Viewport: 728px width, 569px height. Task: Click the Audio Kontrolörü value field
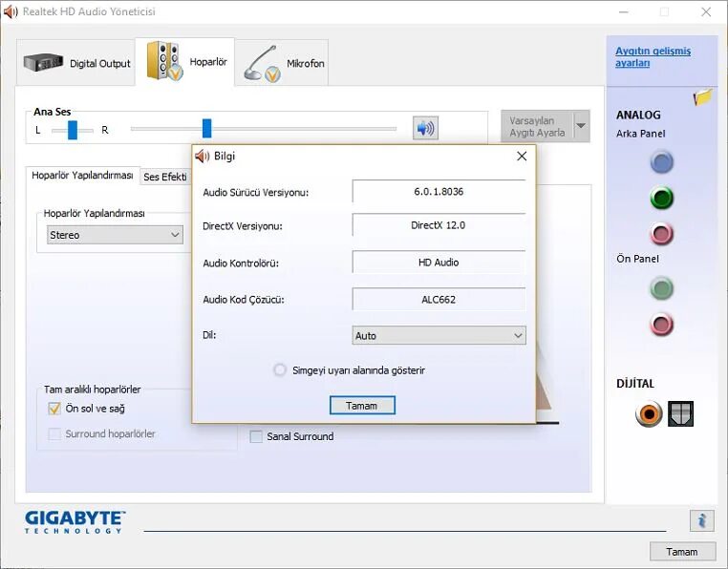click(439, 263)
